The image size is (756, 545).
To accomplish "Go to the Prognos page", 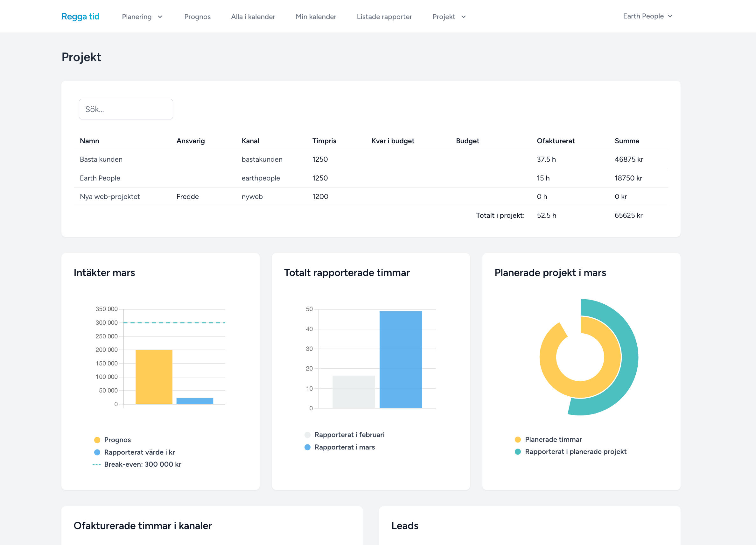I will [x=197, y=17].
